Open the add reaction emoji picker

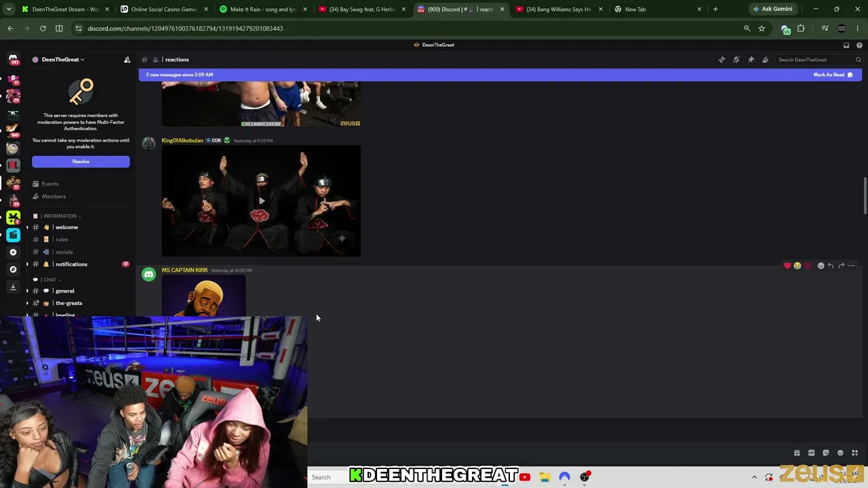[x=821, y=266]
